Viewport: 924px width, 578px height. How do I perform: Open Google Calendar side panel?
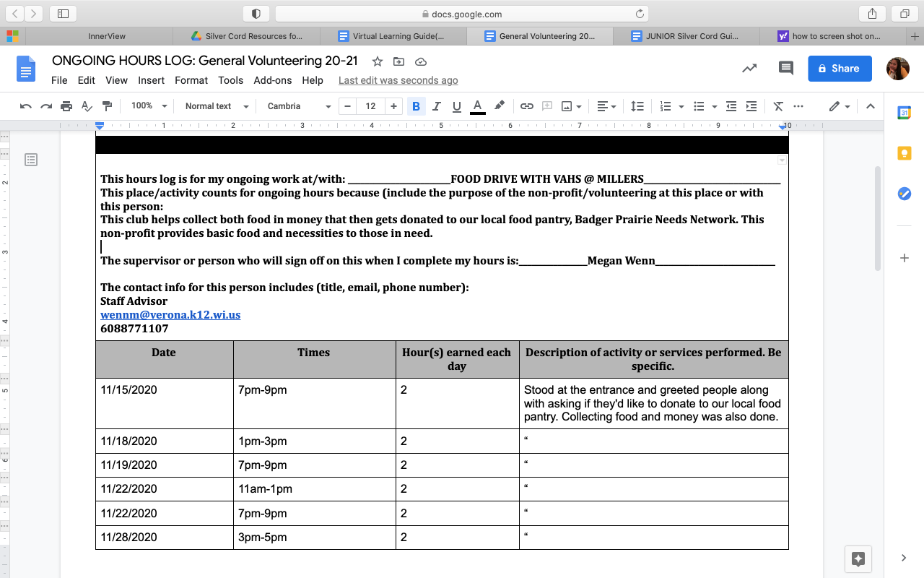tap(904, 113)
